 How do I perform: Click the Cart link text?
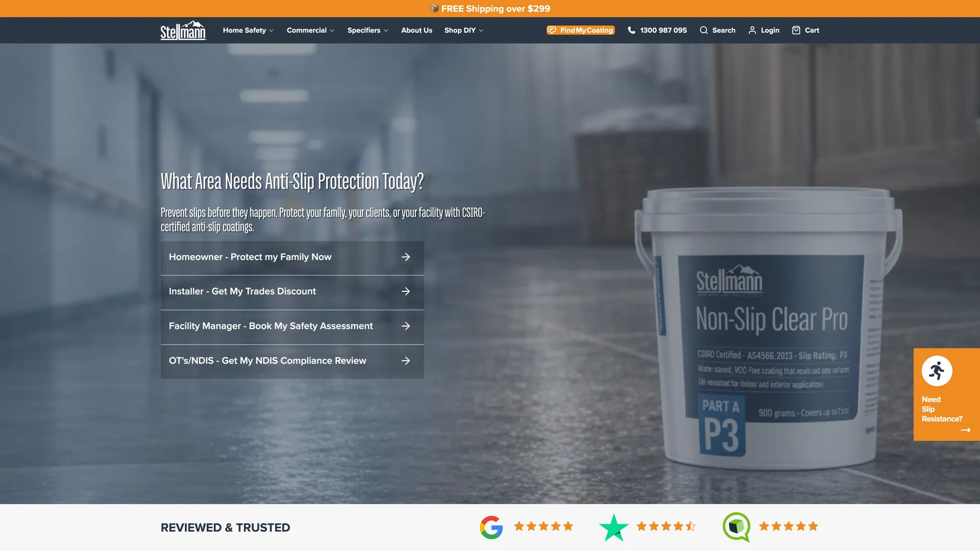pos(812,30)
